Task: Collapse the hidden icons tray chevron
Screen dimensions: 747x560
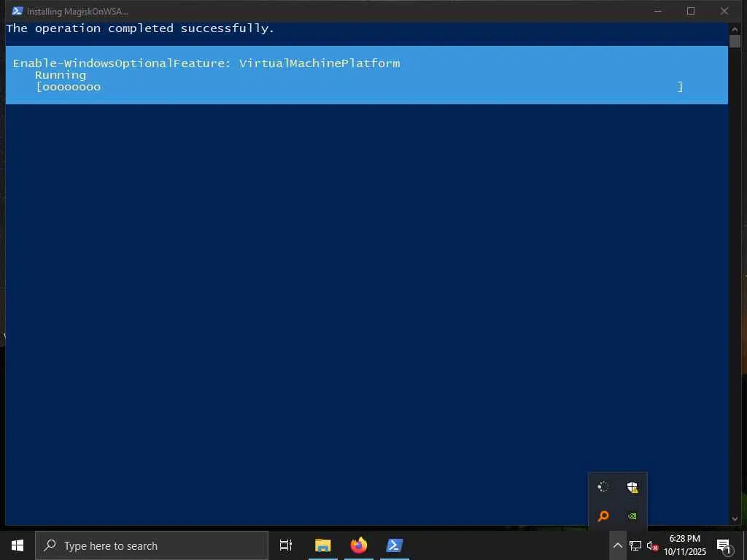Action: [x=617, y=545]
